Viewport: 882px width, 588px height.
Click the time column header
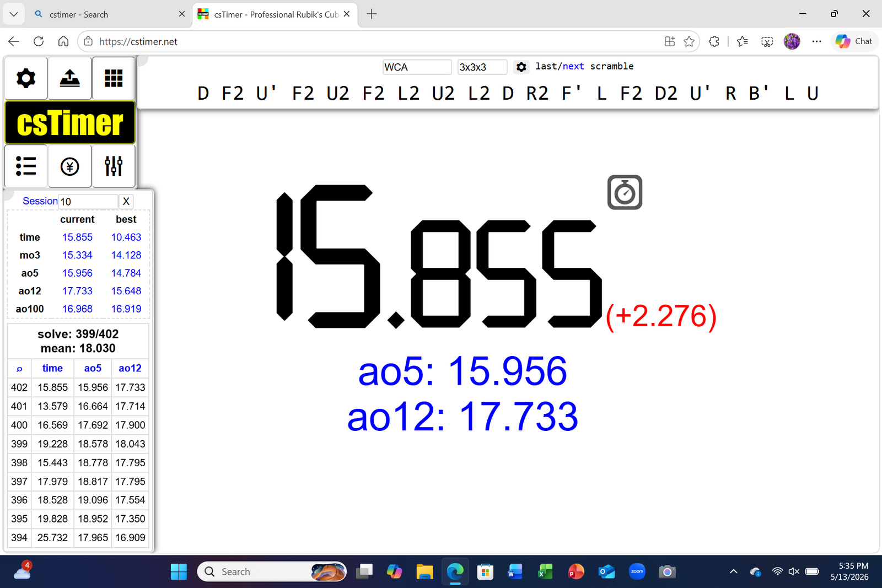pos(52,368)
